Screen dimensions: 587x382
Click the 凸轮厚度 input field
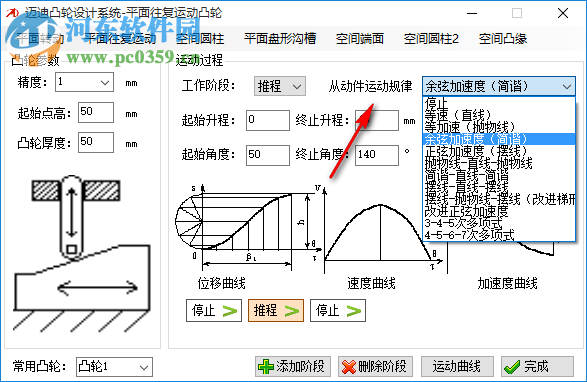pos(96,142)
